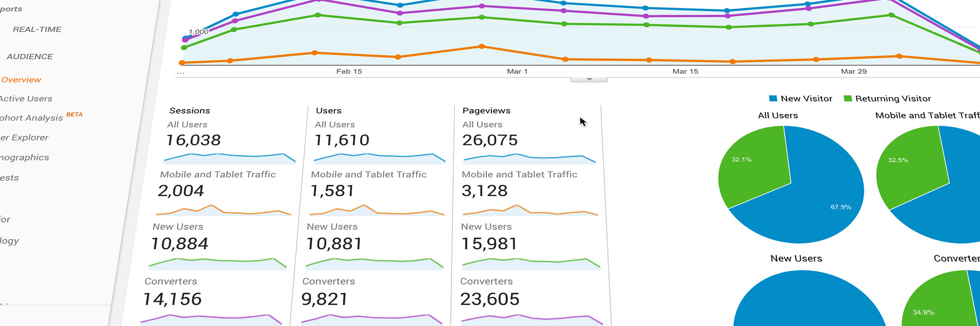Click the Users All Users value 11,610
The width and height of the screenshot is (980, 326).
(x=342, y=140)
